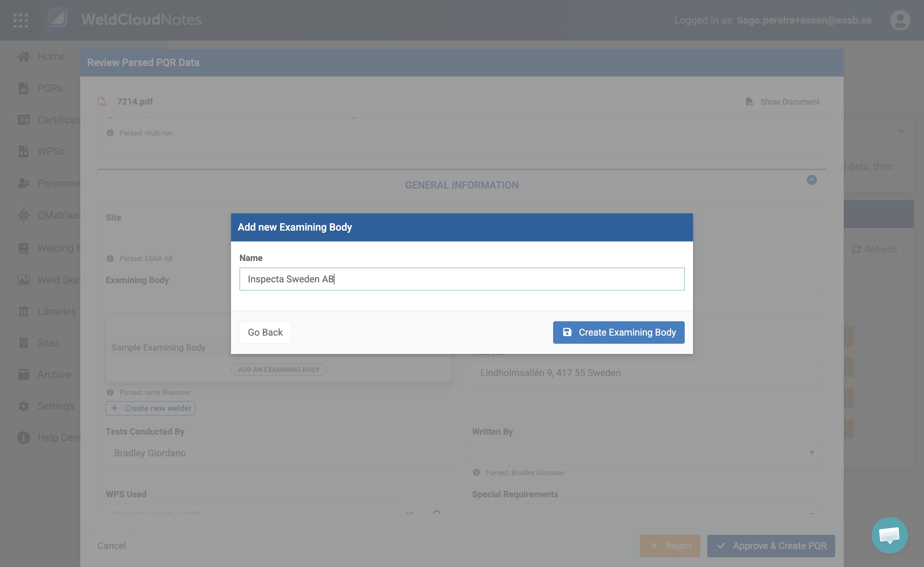Click the WPSs document icon

click(23, 151)
